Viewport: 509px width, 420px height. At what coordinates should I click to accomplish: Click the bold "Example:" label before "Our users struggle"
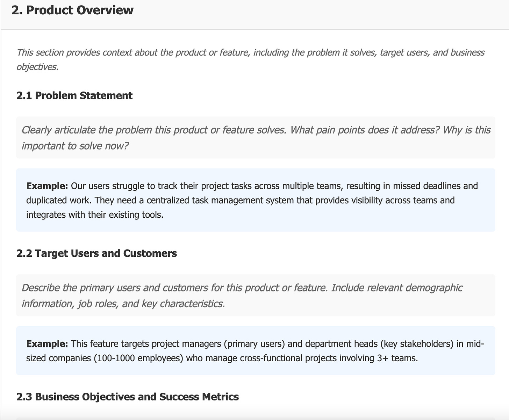(x=47, y=186)
